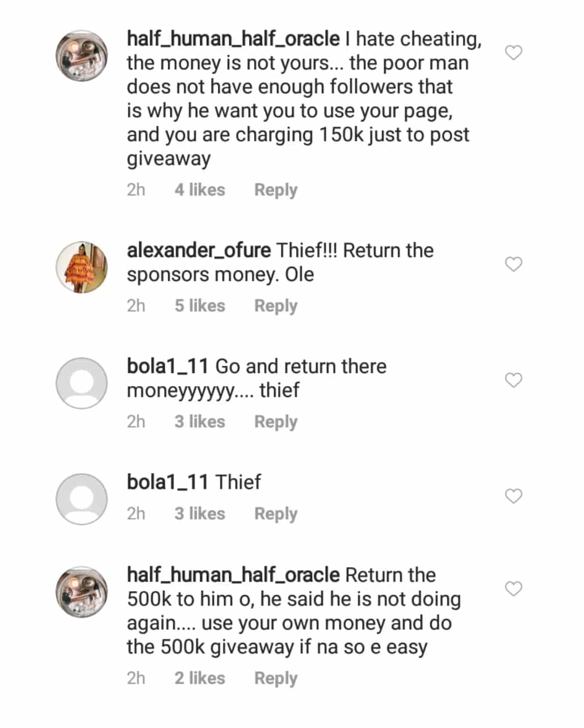View the "4 likes" list
The height and width of the screenshot is (728, 584).
pos(199,190)
